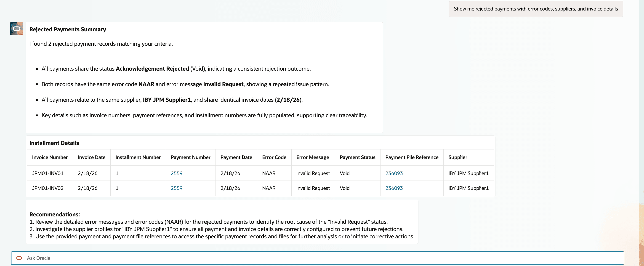644x266 pixels.
Task: Click invoice date 2/18/26 in JPM01-INV01 row
Action: 88,173
